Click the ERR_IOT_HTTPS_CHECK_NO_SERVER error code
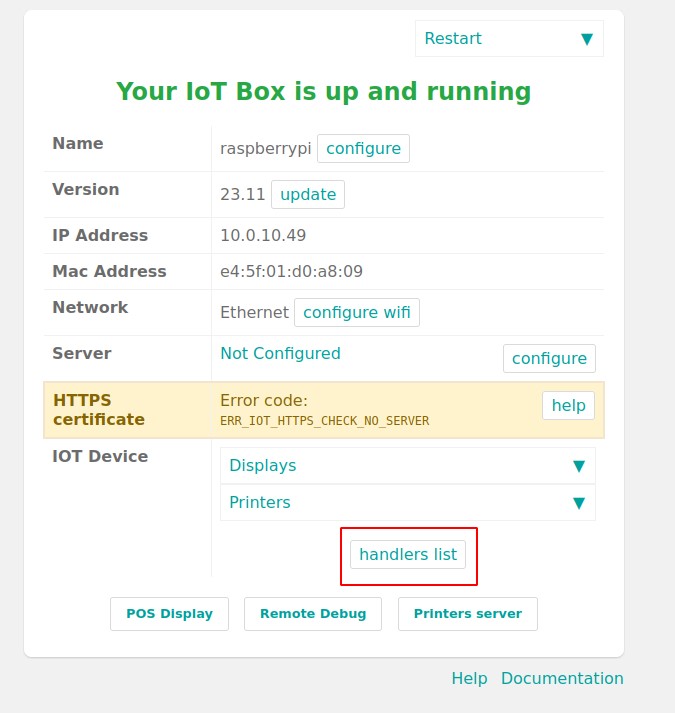Image resolution: width=675 pixels, height=713 pixels. pos(325,421)
